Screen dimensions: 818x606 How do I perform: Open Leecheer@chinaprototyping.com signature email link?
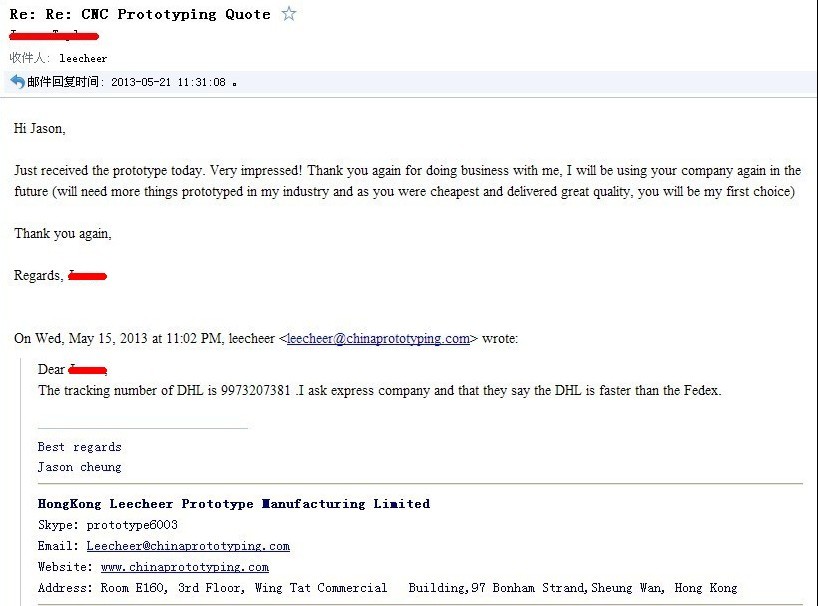(x=188, y=546)
